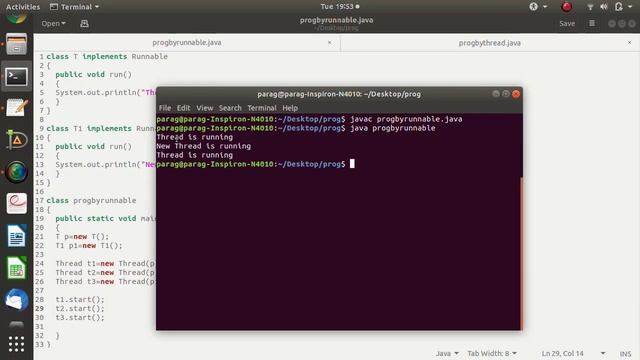Switch to progbythread.java tab

(x=489, y=43)
